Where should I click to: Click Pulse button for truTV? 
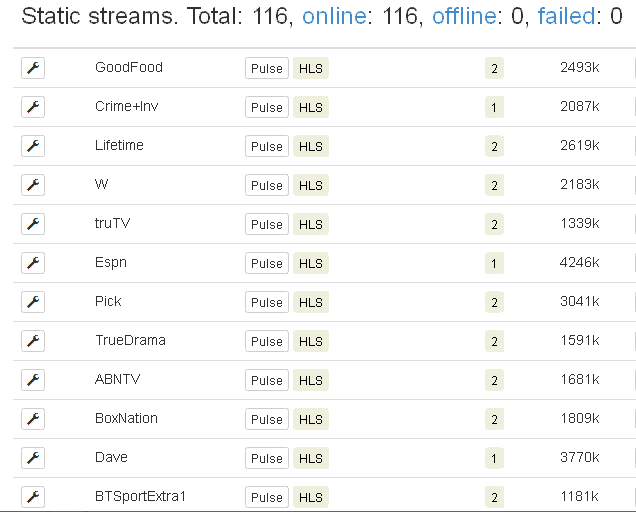[267, 224]
